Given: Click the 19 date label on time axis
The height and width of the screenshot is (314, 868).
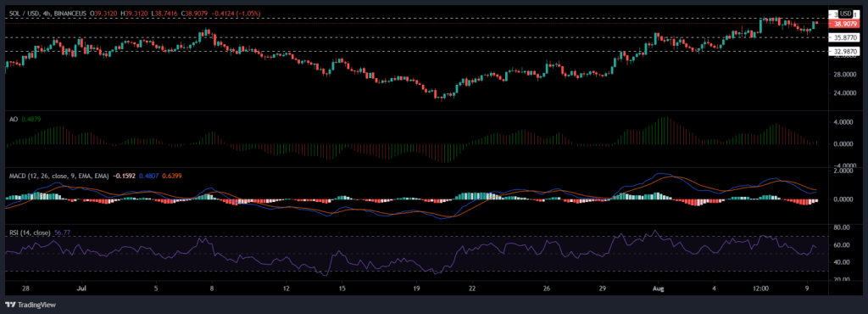Looking at the screenshot, I should pyautogui.click(x=417, y=289).
